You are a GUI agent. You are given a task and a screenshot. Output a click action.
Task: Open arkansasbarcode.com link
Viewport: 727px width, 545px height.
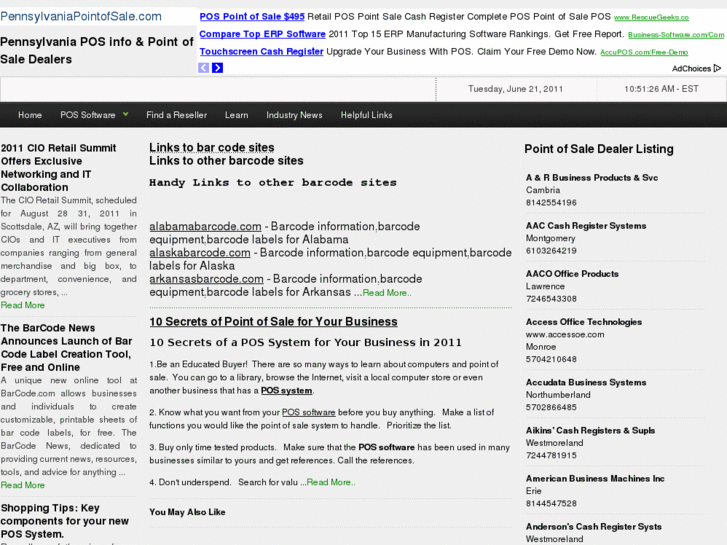click(x=206, y=279)
